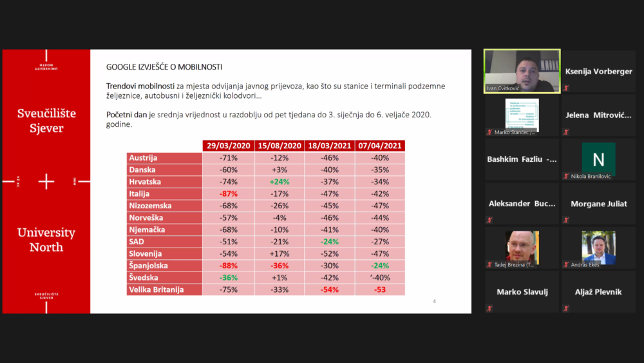
Task: Click the red -53 Velika Britanija cell
Action: click(x=380, y=290)
